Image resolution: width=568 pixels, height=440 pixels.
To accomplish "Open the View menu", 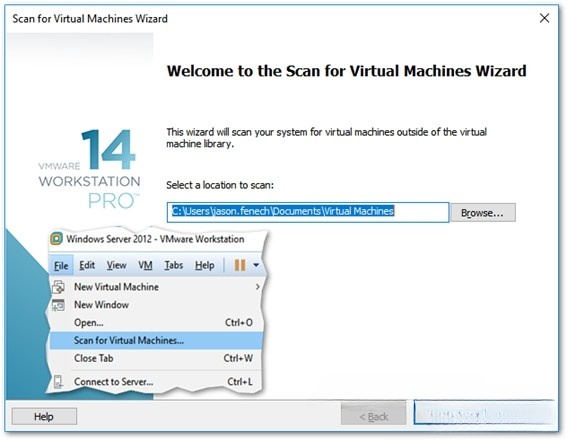I will coord(116,265).
